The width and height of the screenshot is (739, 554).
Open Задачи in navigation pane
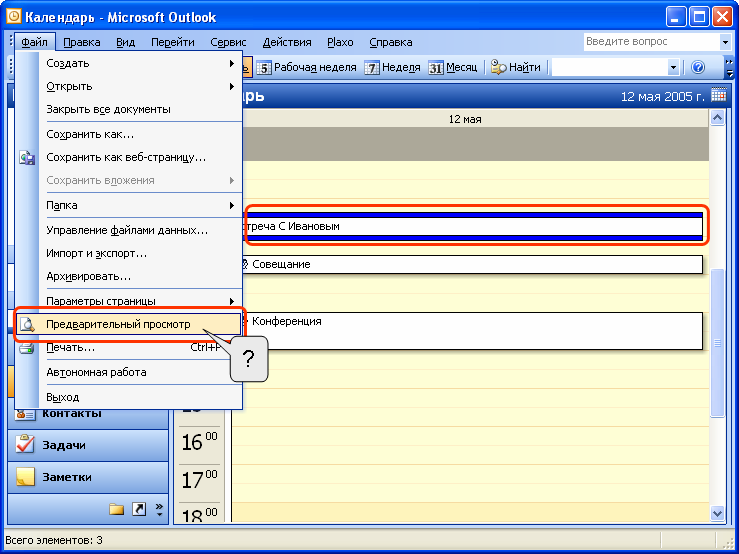(x=88, y=445)
